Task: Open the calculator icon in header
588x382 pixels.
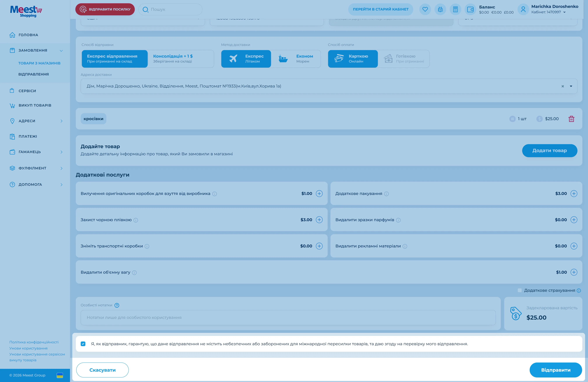Action: point(455,9)
